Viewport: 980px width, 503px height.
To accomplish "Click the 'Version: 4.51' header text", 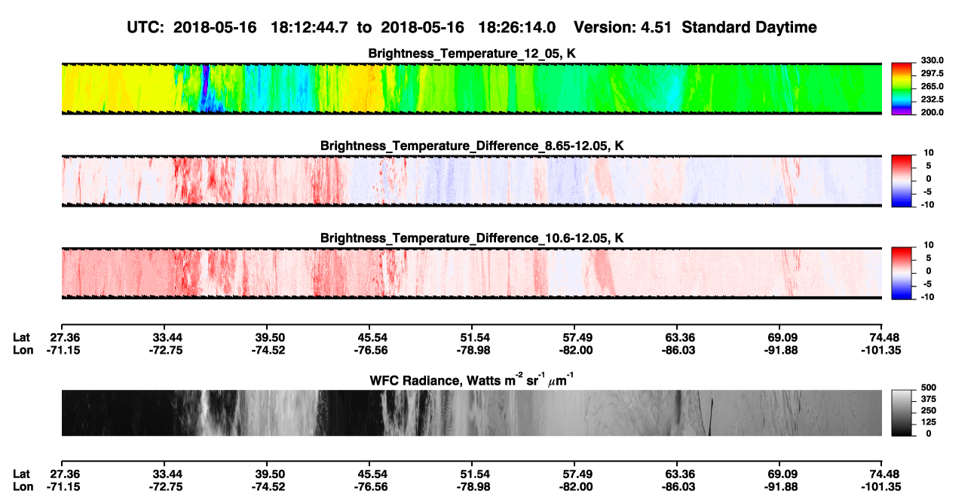I will 624,27.
